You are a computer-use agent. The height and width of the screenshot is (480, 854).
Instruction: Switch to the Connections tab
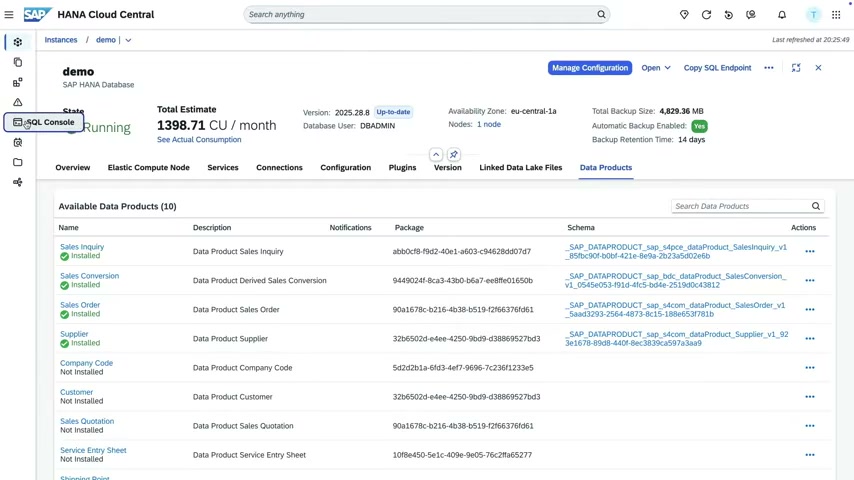[279, 167]
